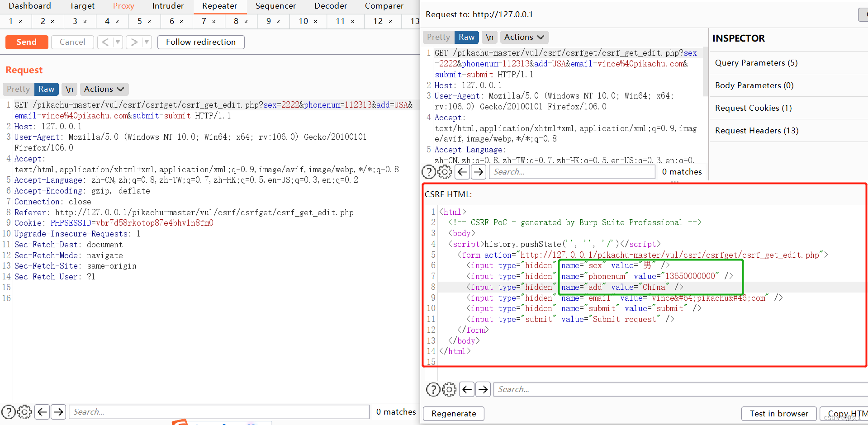868x425 pixels.
Task: Close Repeater tab 1
Action: (x=20, y=22)
